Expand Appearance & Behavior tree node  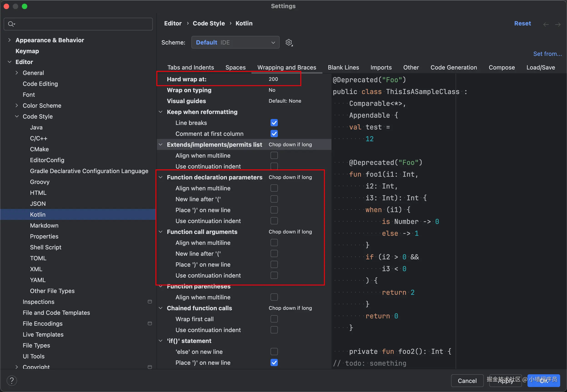(x=9, y=40)
